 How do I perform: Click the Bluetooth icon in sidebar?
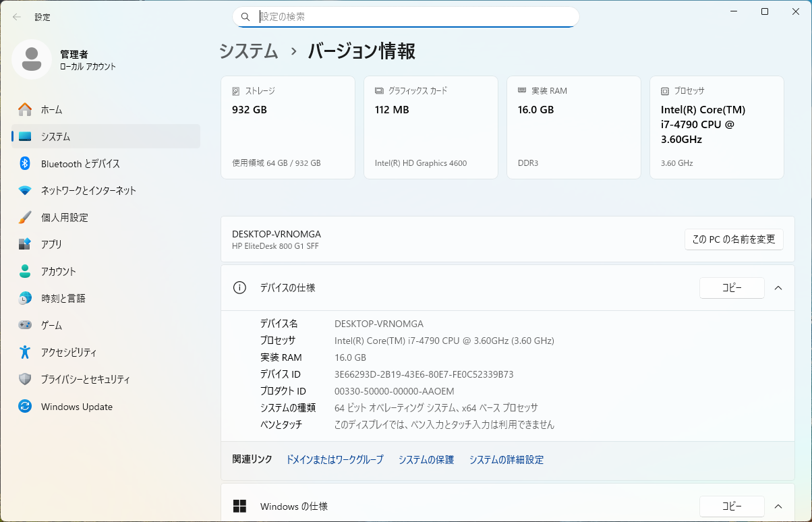point(25,163)
